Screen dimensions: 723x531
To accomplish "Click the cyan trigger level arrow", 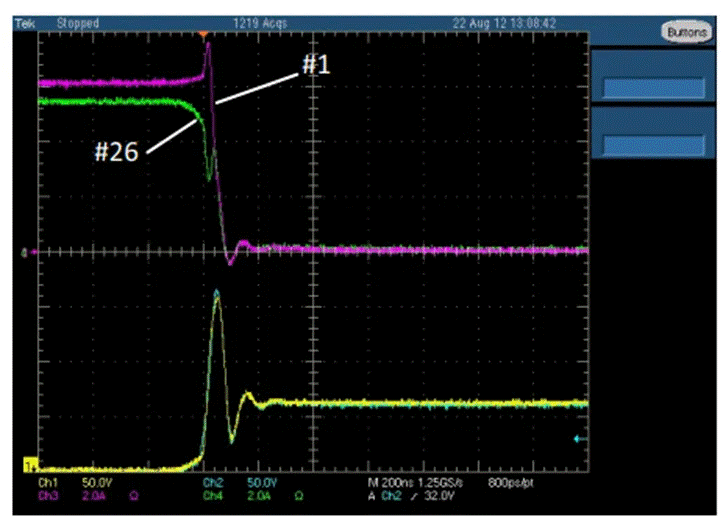I will [x=581, y=439].
